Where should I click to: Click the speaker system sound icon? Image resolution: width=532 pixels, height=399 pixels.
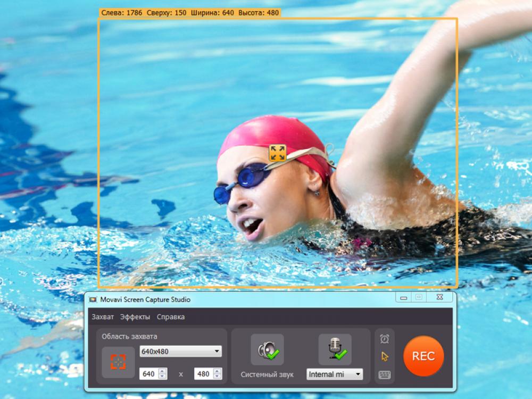(x=267, y=347)
